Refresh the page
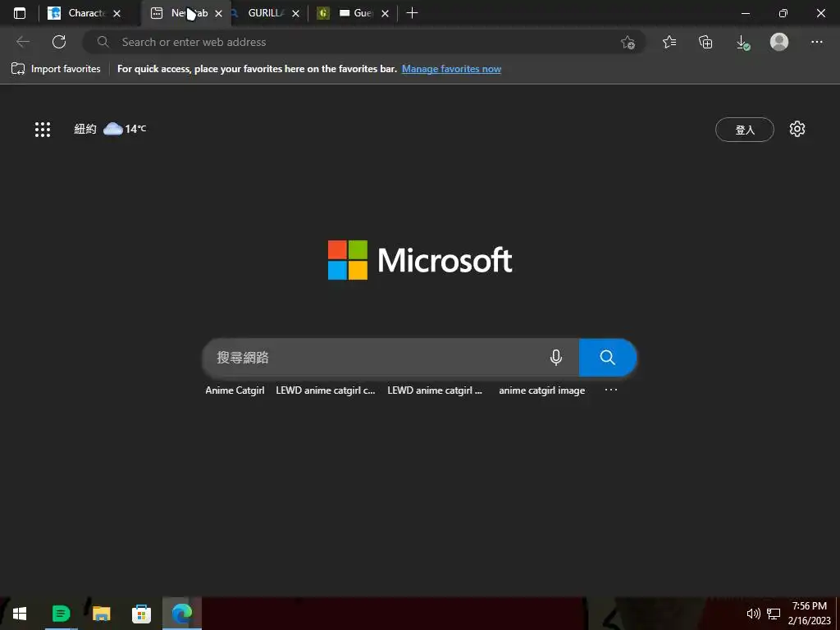 click(59, 42)
